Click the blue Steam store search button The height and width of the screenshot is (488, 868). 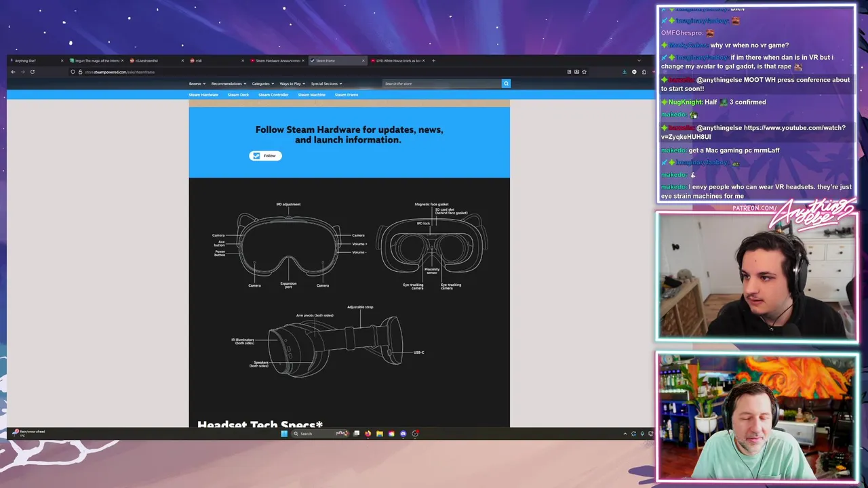pyautogui.click(x=506, y=83)
